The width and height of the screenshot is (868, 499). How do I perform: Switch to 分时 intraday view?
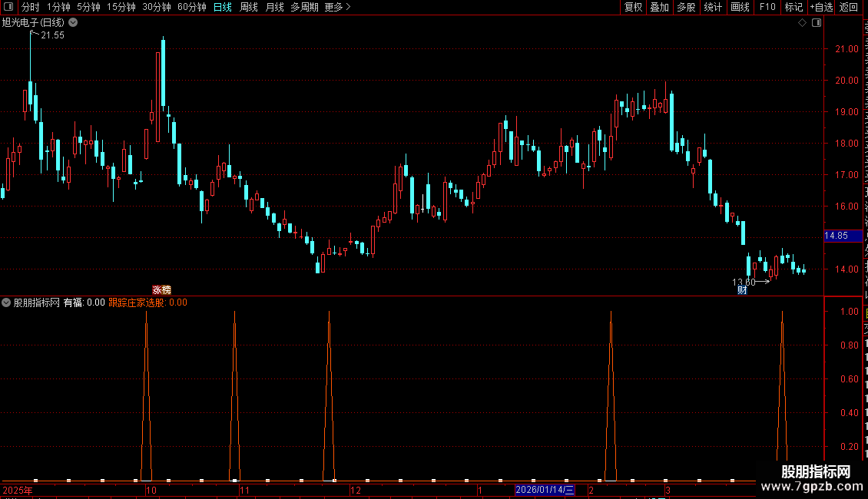click(31, 7)
